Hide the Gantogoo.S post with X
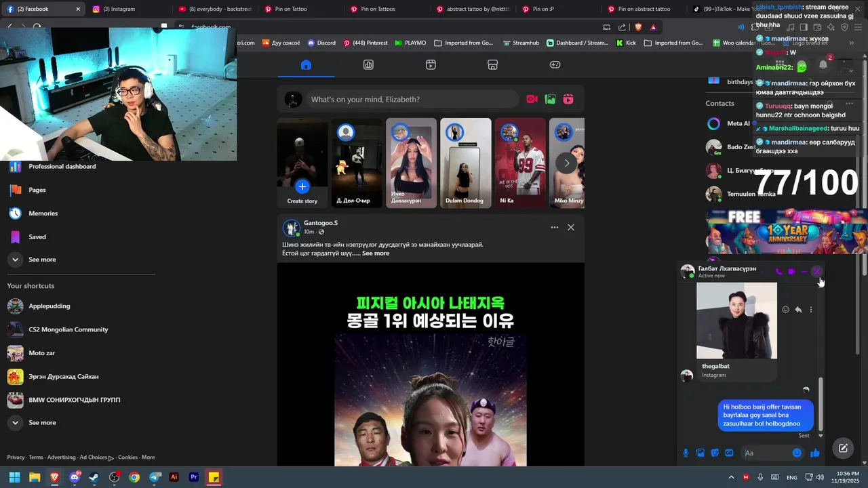The height and width of the screenshot is (488, 868). (571, 228)
